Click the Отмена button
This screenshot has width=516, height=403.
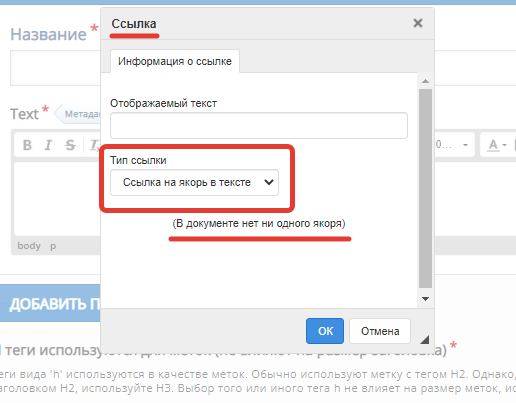tap(380, 331)
